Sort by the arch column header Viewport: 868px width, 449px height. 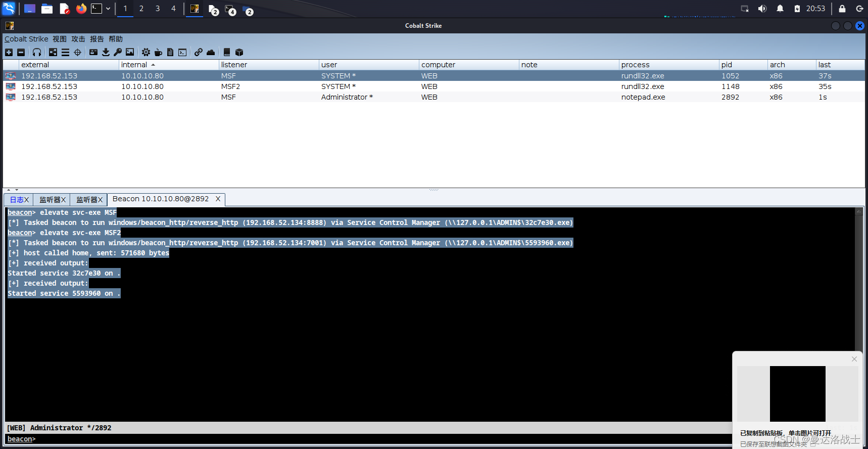(792, 65)
